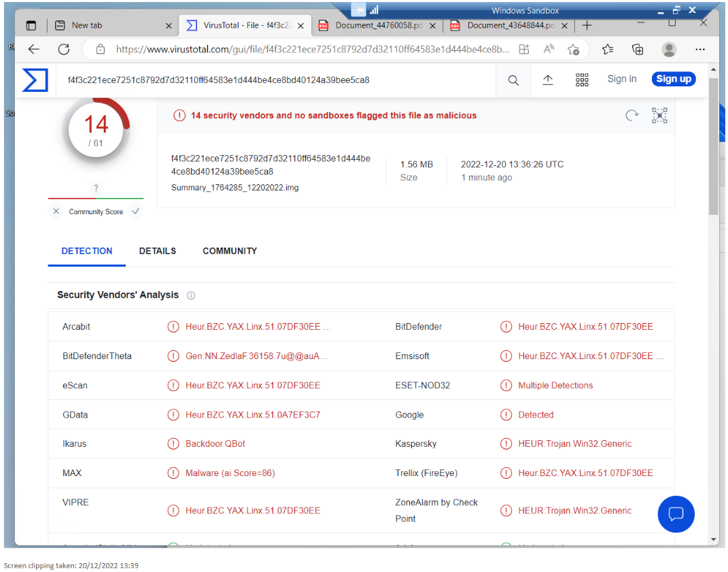The height and width of the screenshot is (572, 728).
Task: Click the Google Detected result
Action: pos(536,414)
